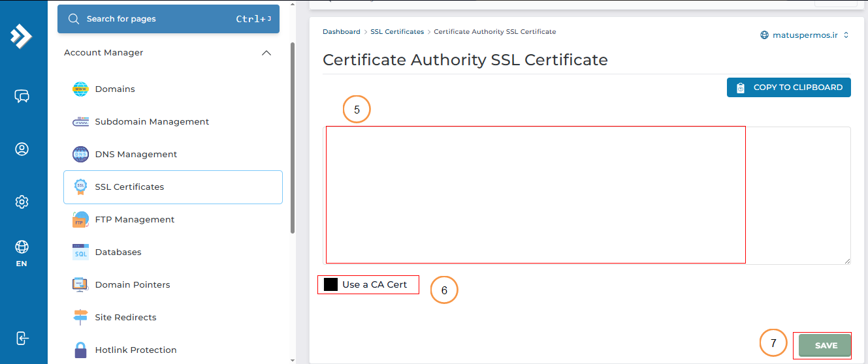Tick the Use a CA Cert checkbox

click(331, 284)
